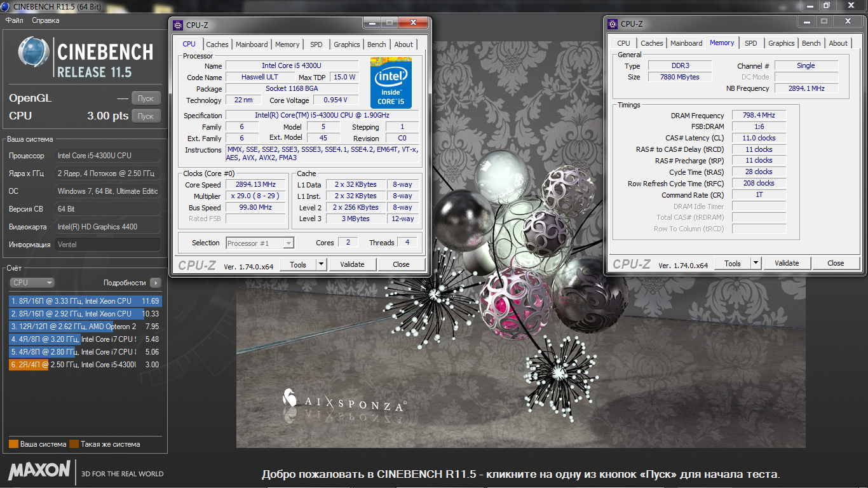This screenshot has height=488, width=868.
Task: Click the left CPU-Z window title icon
Action: 178,25
